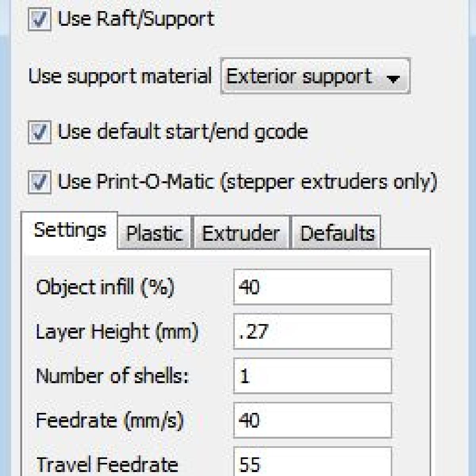Select the Feedrate (mm/s) input box

tap(312, 420)
